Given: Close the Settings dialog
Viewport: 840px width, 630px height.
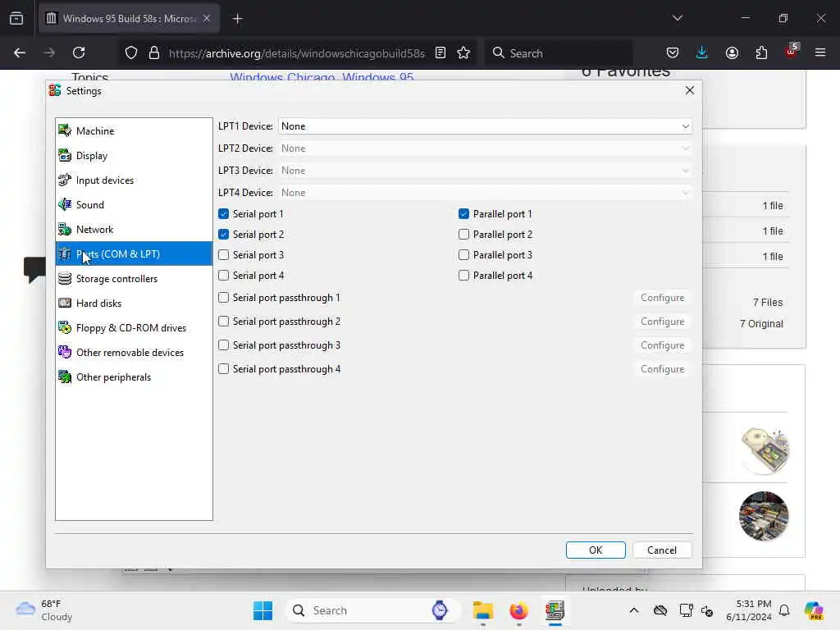Looking at the screenshot, I should tap(690, 90).
